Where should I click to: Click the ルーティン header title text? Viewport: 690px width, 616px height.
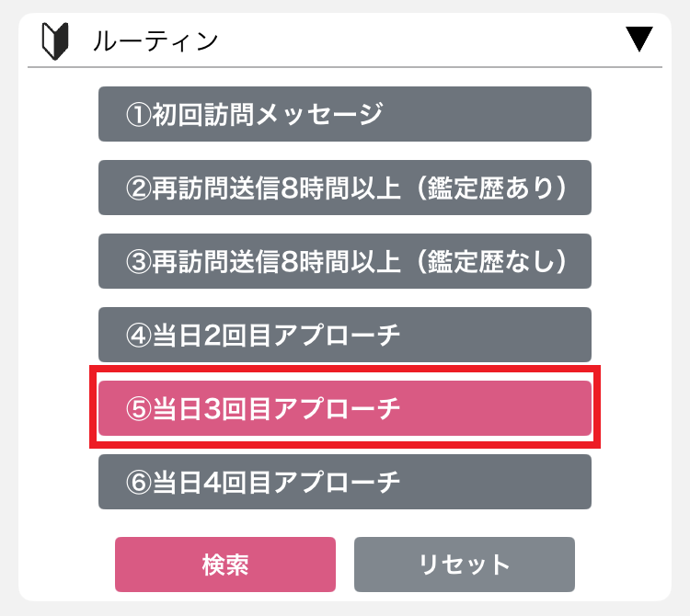click(x=155, y=41)
